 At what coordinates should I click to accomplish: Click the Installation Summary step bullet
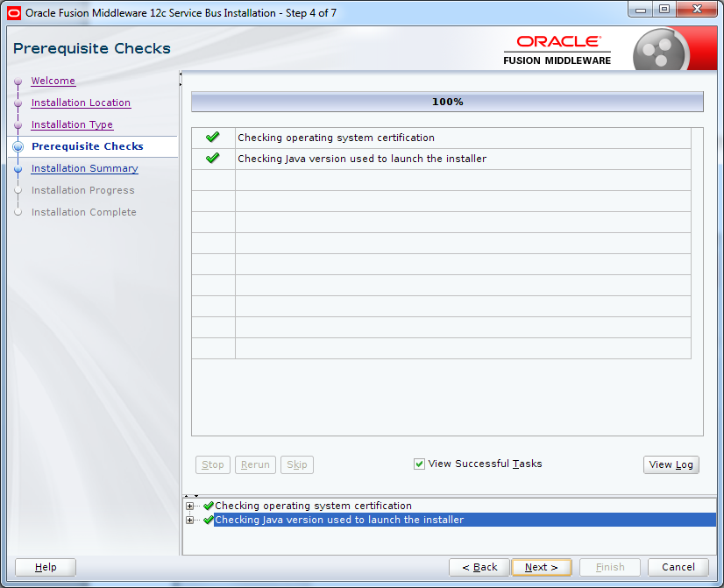pos(18,169)
